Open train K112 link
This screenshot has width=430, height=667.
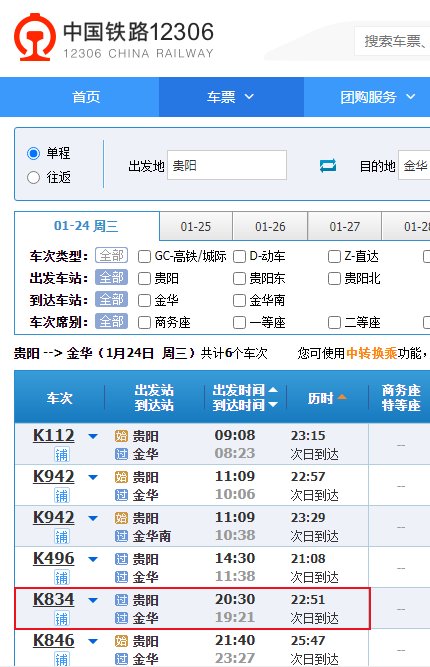point(54,435)
